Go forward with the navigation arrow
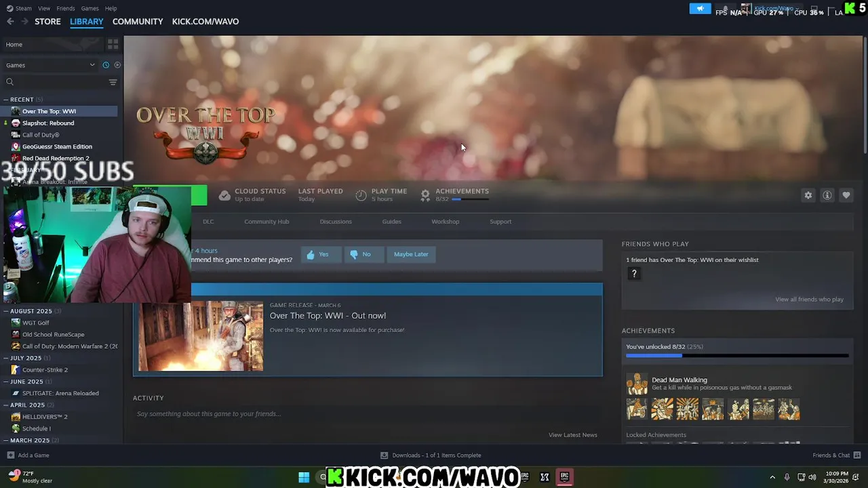This screenshot has height=488, width=868. point(25,22)
